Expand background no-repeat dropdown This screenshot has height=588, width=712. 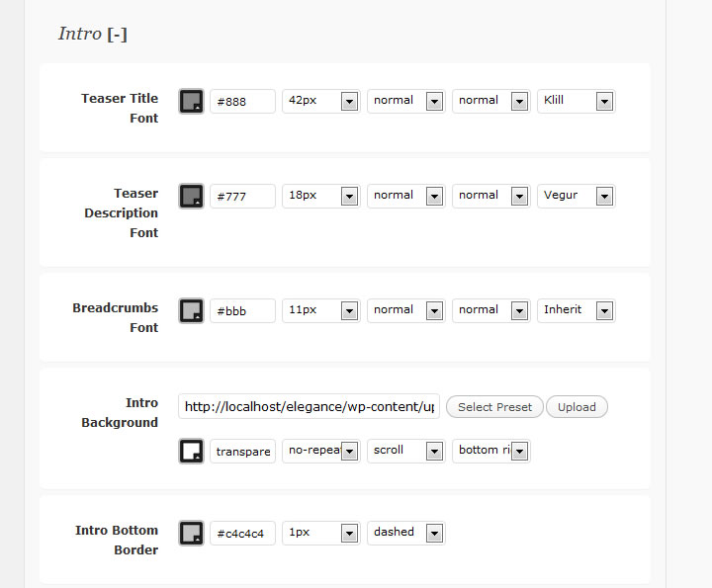(320, 451)
